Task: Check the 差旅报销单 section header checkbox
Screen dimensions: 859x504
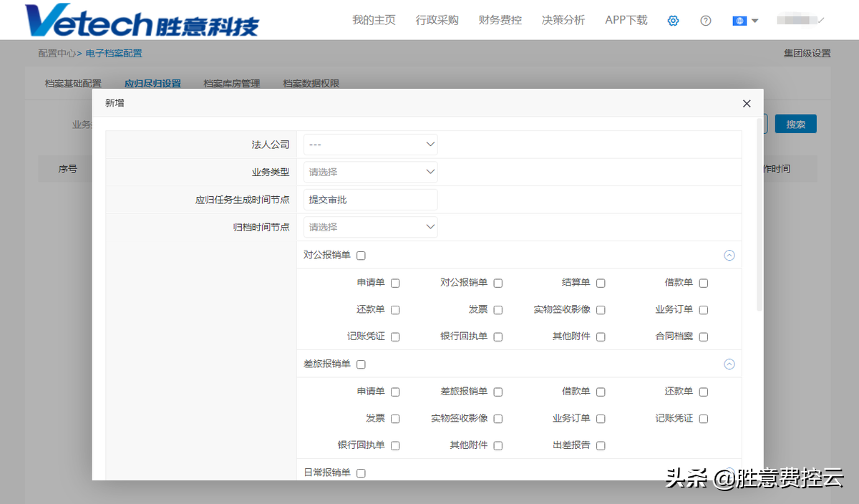Action: [361, 364]
